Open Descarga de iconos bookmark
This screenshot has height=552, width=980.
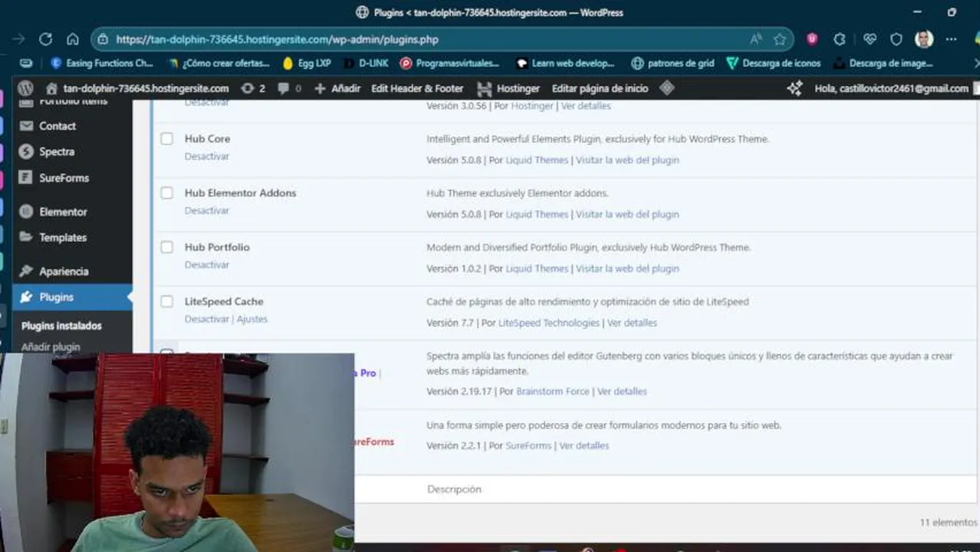pyautogui.click(x=774, y=63)
